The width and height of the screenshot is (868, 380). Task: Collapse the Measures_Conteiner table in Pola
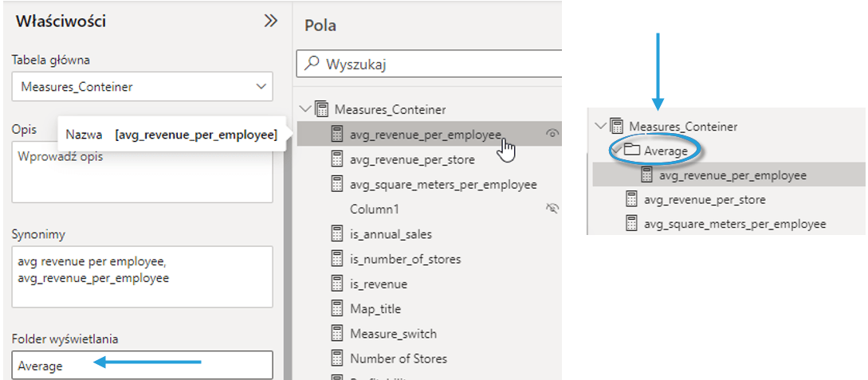(304, 109)
